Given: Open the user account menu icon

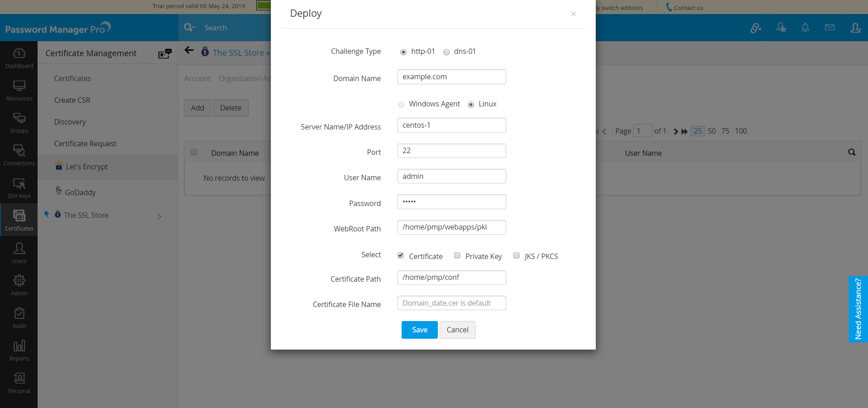Looking at the screenshot, I should pyautogui.click(x=855, y=28).
